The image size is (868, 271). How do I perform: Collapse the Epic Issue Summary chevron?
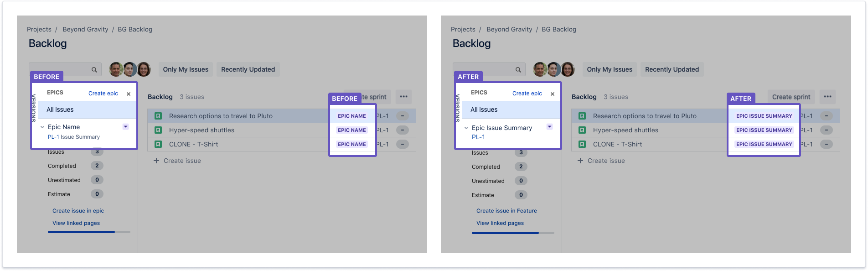466,128
